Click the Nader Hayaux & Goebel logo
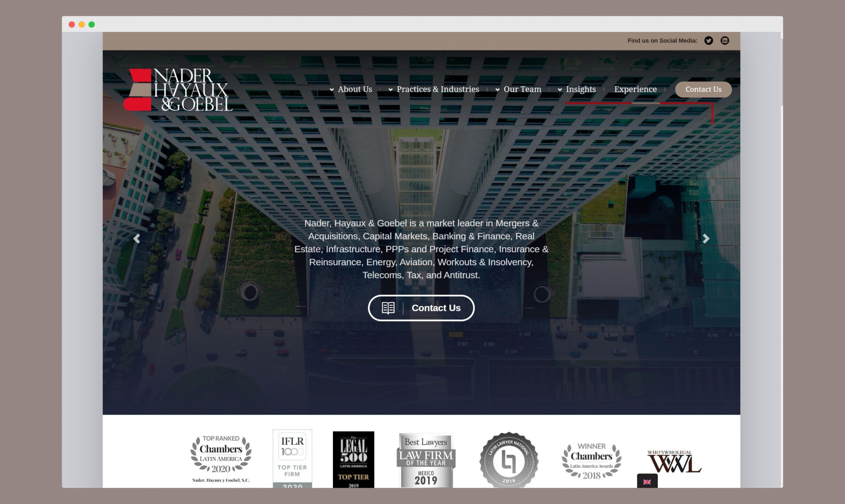This screenshot has width=845, height=504. pyautogui.click(x=178, y=90)
